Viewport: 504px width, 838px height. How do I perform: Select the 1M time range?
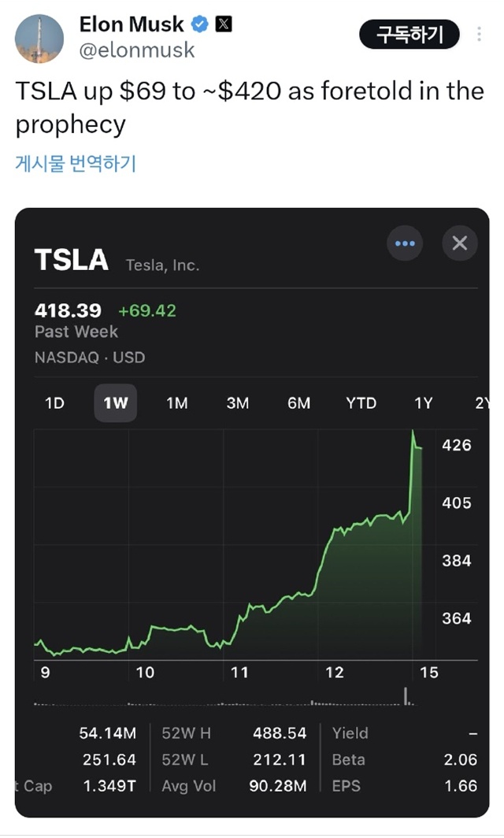[176, 402]
